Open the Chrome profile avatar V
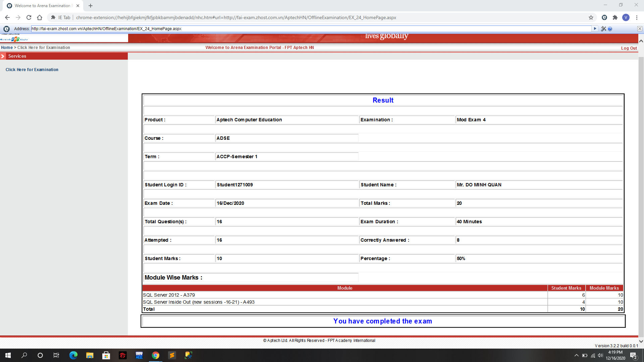Viewport: 644px width, 362px height. 626,17
